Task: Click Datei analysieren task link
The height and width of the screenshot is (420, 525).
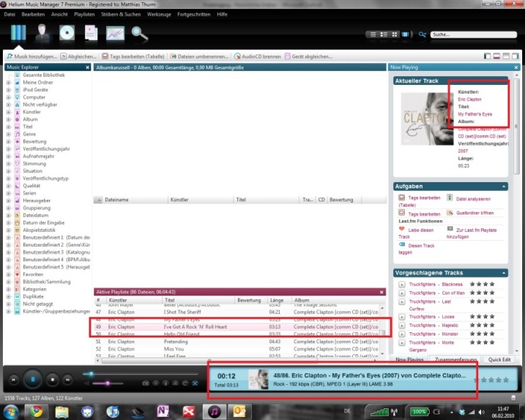Action: click(x=473, y=199)
